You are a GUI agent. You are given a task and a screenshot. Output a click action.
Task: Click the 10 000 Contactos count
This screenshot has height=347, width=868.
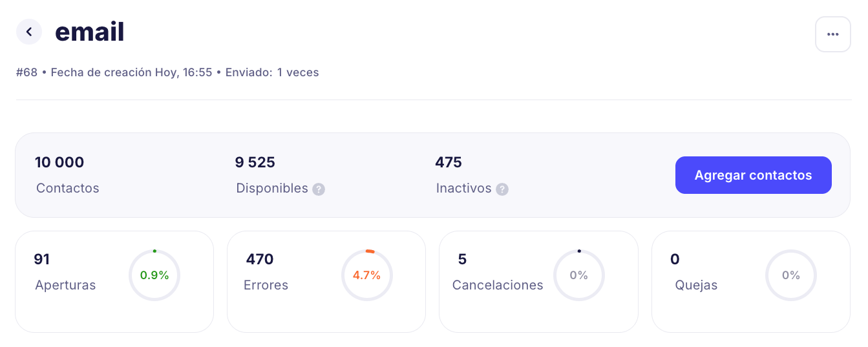click(59, 162)
